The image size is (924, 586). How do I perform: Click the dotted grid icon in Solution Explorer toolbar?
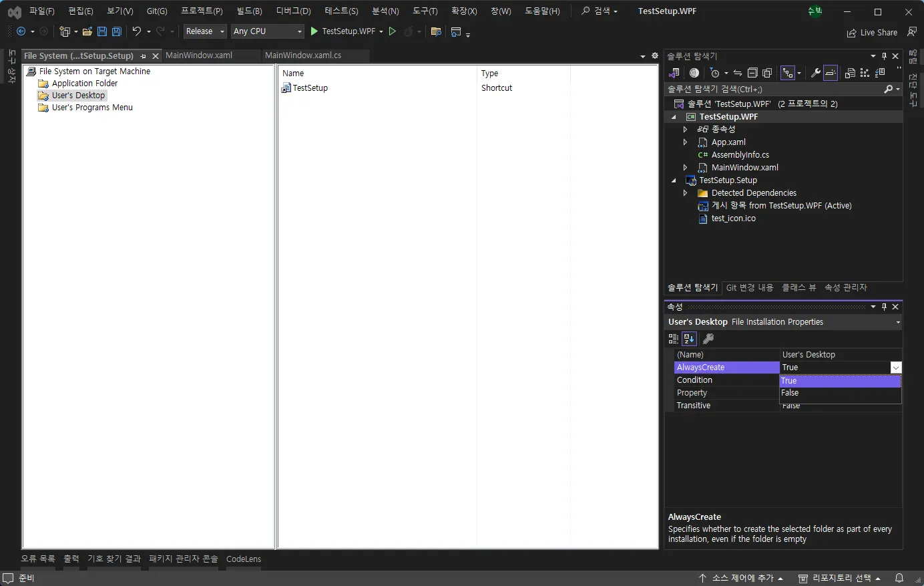865,73
